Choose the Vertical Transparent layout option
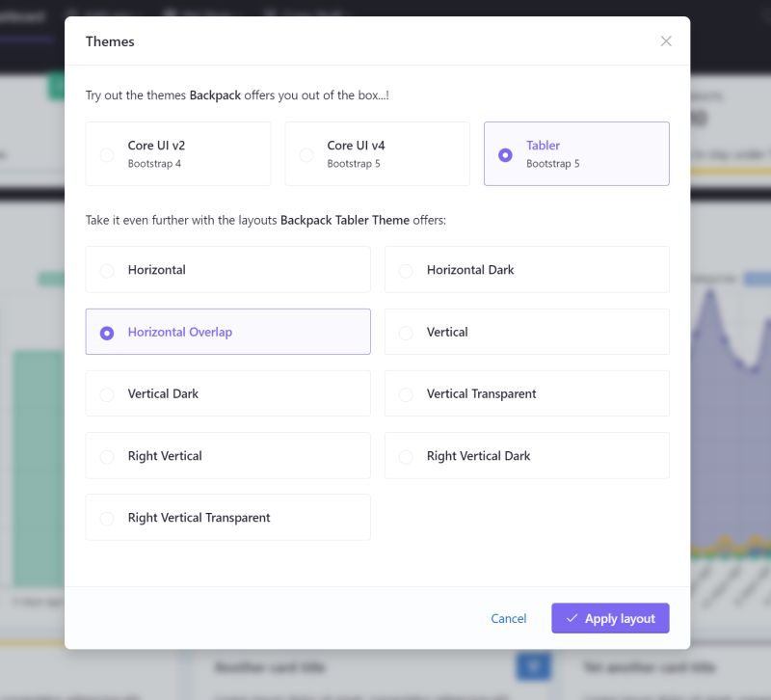Screen dimensions: 771x700 (x=406, y=393)
